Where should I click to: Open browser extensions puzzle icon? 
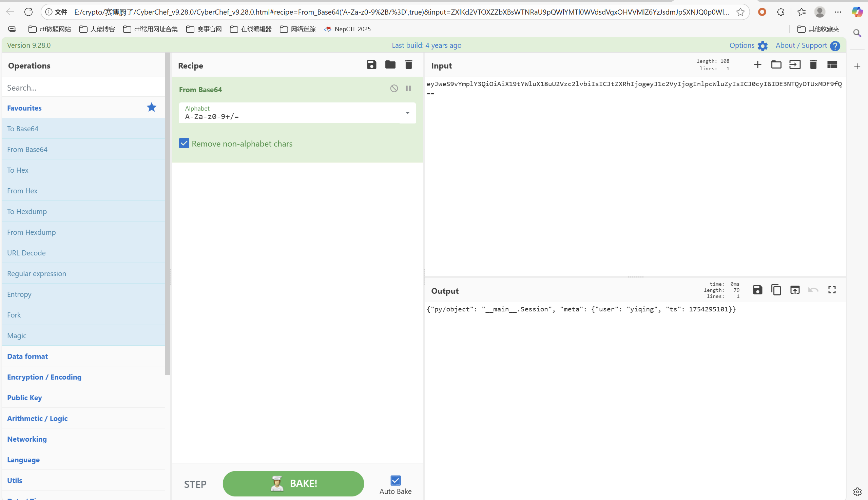pyautogui.click(x=781, y=12)
